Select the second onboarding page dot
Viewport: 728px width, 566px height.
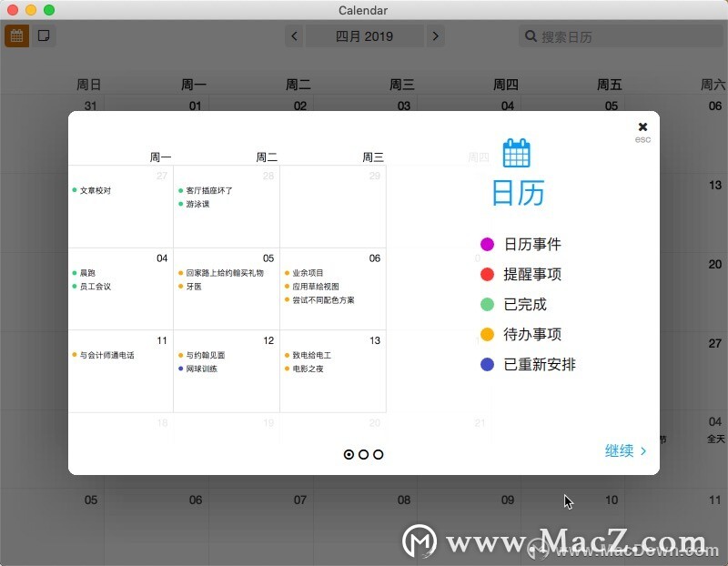coord(363,455)
